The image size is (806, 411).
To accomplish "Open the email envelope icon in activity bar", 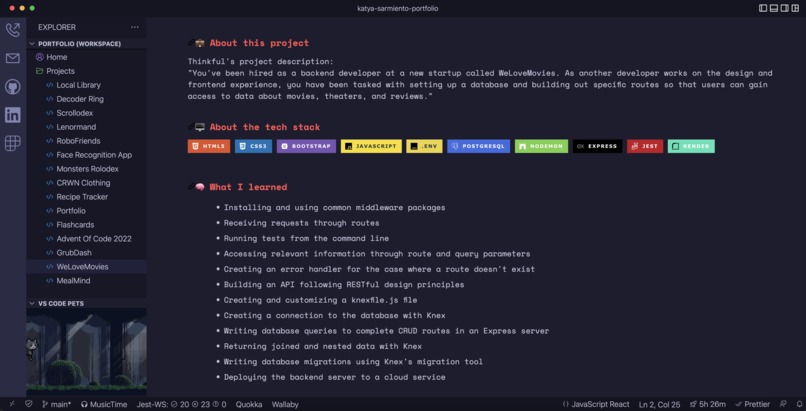I will [x=13, y=58].
